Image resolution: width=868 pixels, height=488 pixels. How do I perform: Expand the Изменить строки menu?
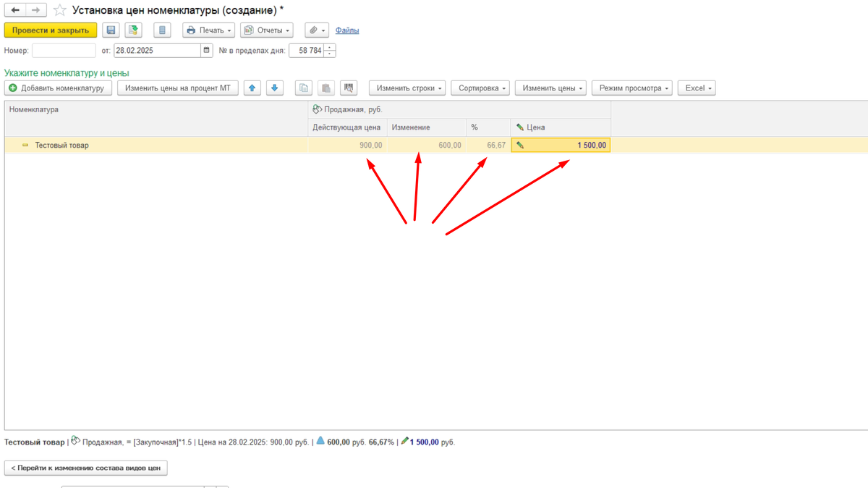point(407,88)
